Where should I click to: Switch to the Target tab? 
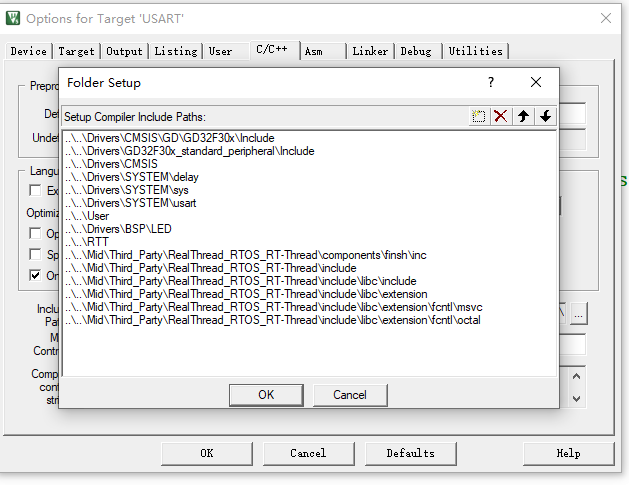76,51
